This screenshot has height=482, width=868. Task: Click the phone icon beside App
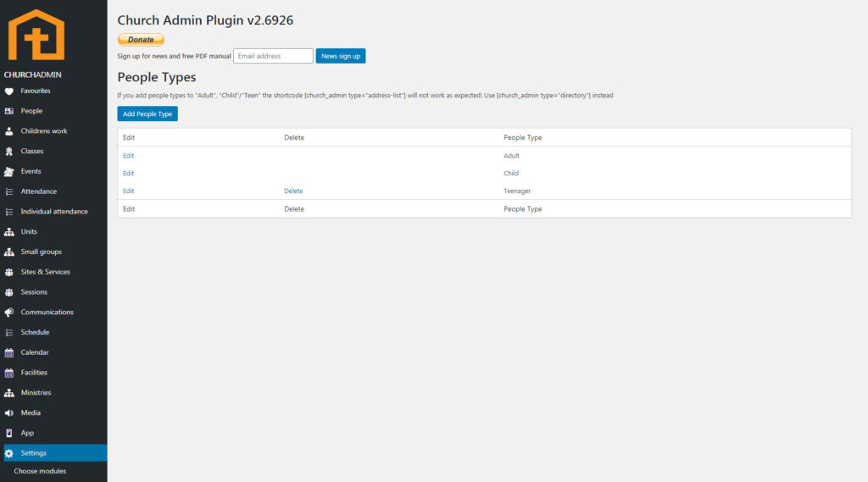[x=9, y=433]
